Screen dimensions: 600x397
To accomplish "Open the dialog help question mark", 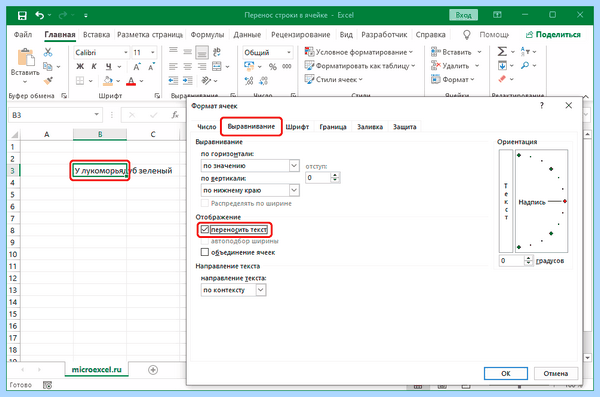I will coord(541,106).
